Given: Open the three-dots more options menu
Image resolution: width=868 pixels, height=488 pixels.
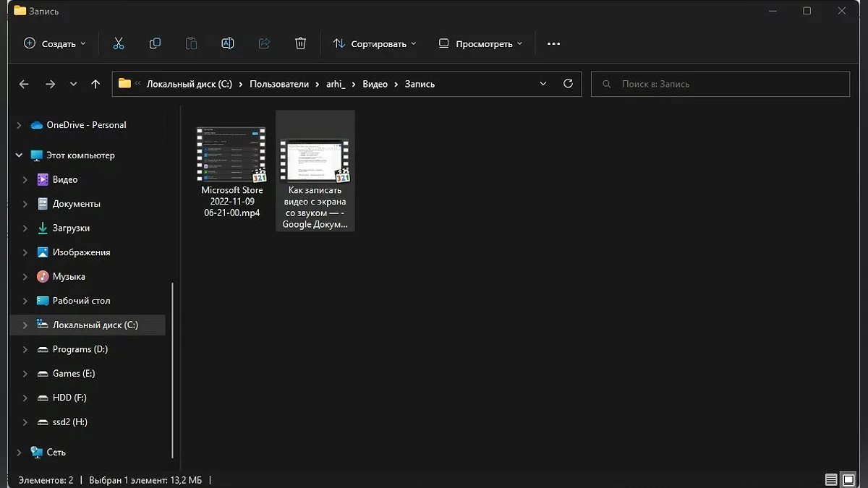Looking at the screenshot, I should pos(553,43).
